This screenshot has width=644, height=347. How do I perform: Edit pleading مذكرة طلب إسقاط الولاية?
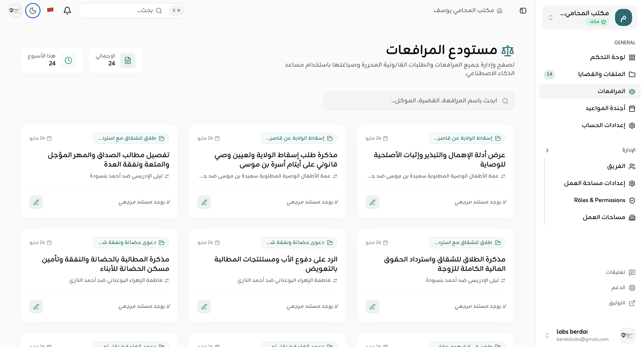click(204, 202)
